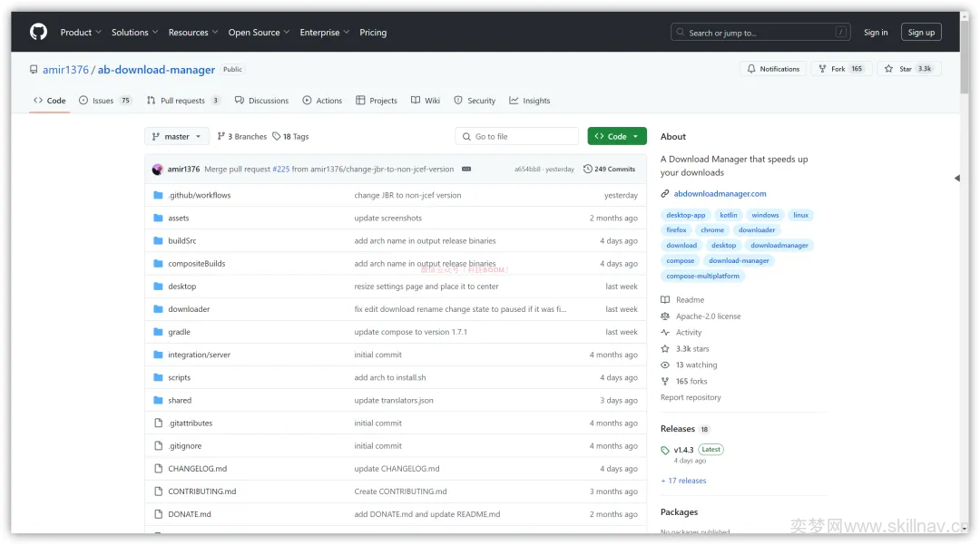The image size is (980, 545).
Task: Open the CONTRIBUTING.md file
Action: click(x=201, y=491)
